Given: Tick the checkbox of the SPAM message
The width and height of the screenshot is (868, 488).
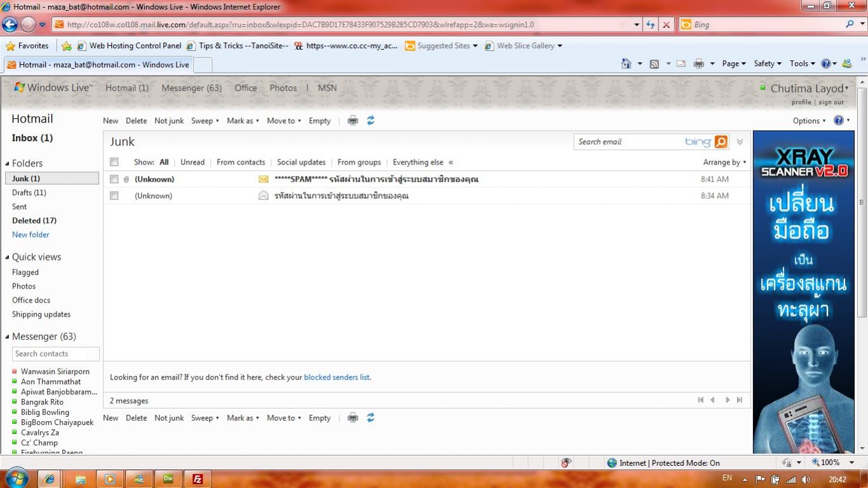Looking at the screenshot, I should pos(114,179).
